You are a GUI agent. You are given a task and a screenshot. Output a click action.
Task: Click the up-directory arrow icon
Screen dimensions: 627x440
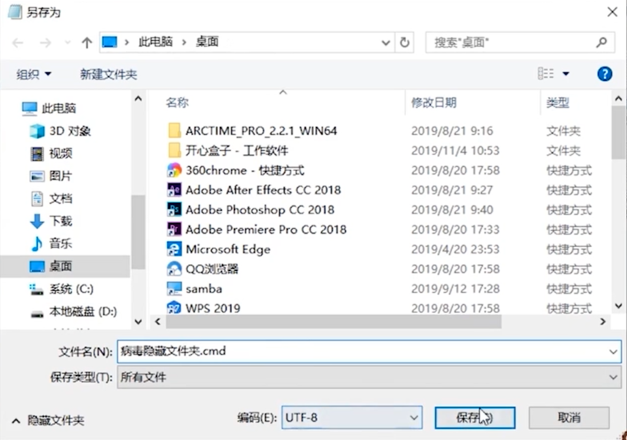click(87, 42)
